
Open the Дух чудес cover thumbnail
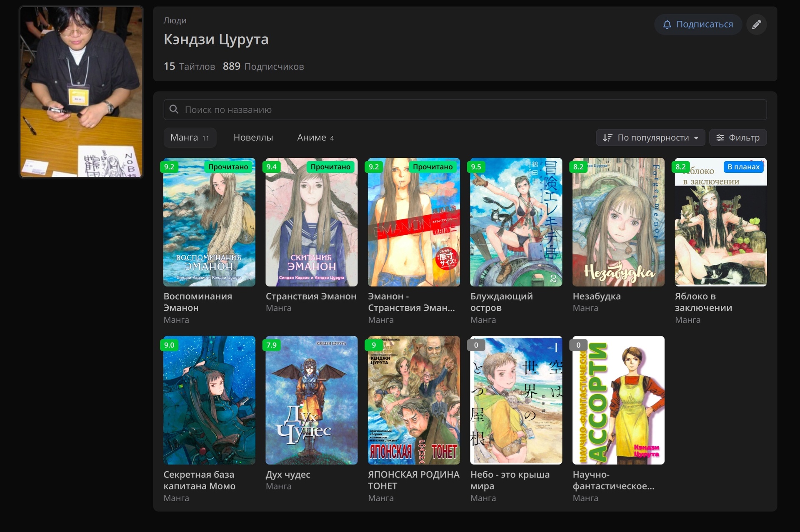coord(311,400)
